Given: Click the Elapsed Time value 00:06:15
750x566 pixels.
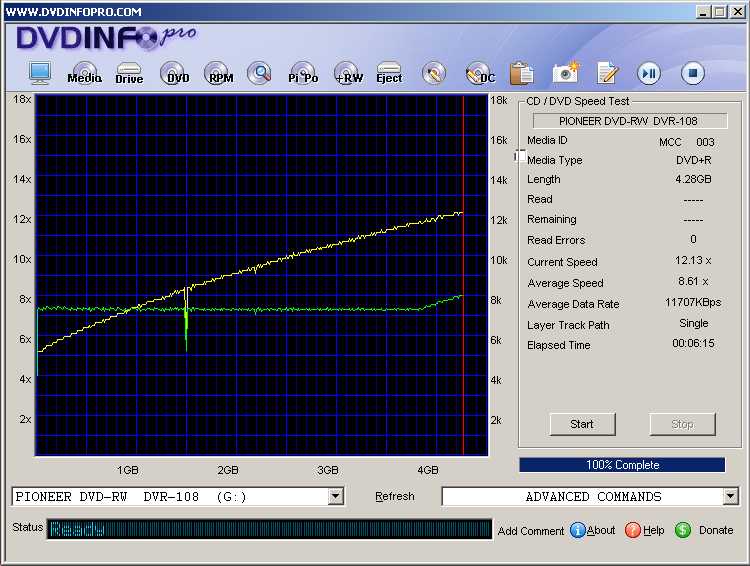Looking at the screenshot, I should [693, 344].
